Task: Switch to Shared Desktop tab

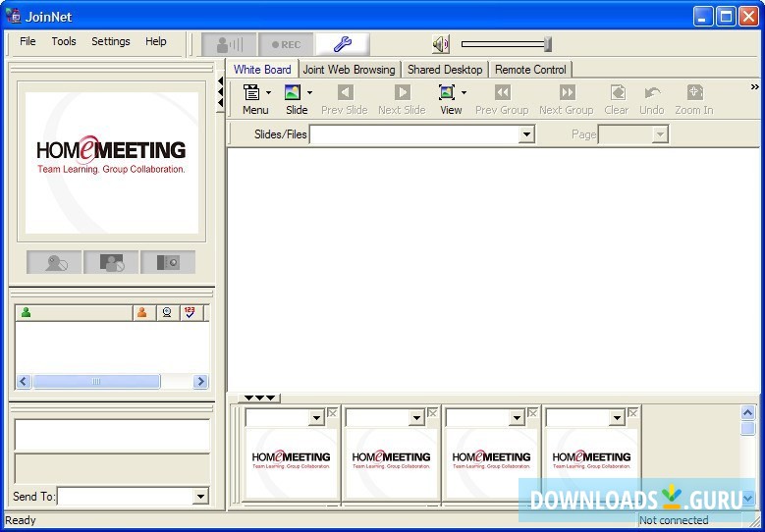Action: [445, 70]
